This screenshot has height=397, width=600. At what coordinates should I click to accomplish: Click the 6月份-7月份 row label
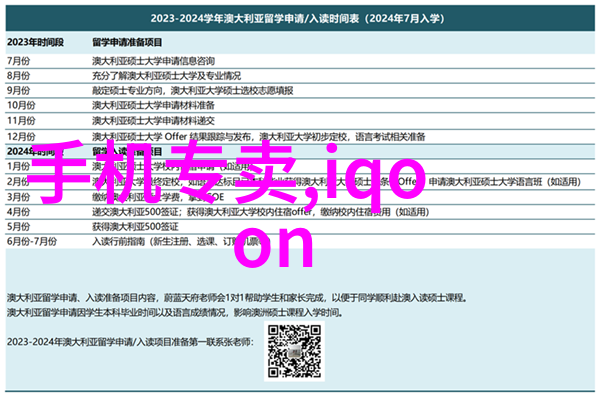[32, 242]
